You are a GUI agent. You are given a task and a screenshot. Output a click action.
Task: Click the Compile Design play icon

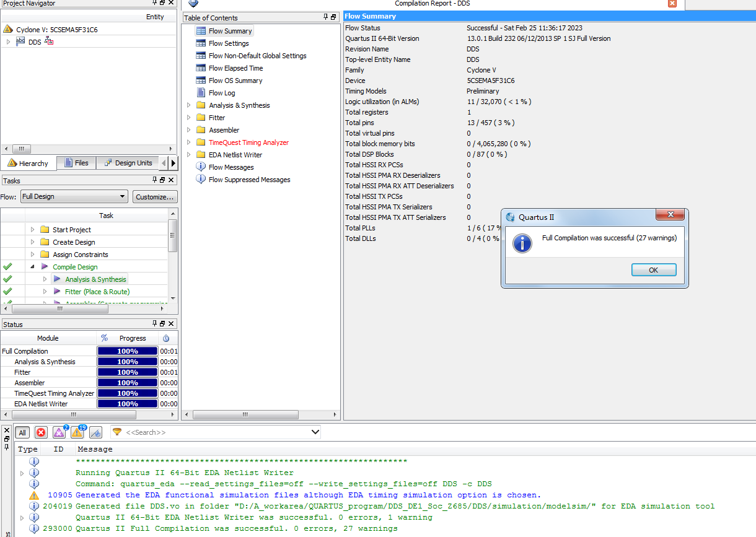(x=45, y=267)
